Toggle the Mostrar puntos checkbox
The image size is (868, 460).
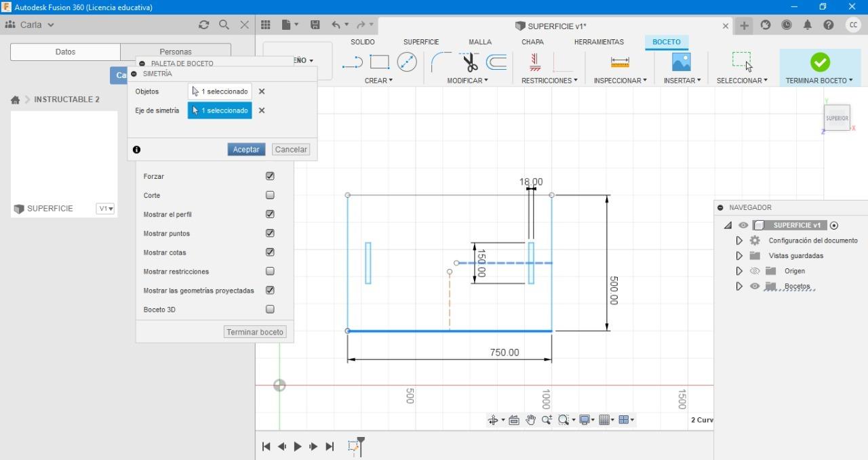tap(270, 233)
